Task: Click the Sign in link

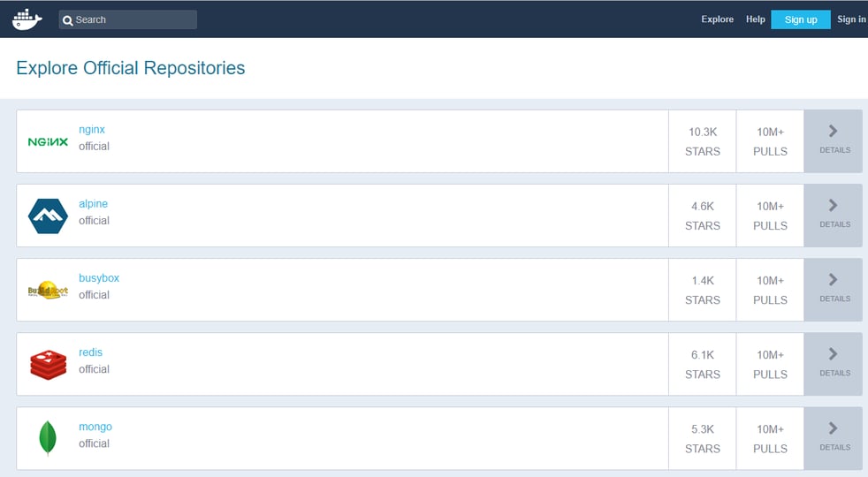Action: click(851, 19)
